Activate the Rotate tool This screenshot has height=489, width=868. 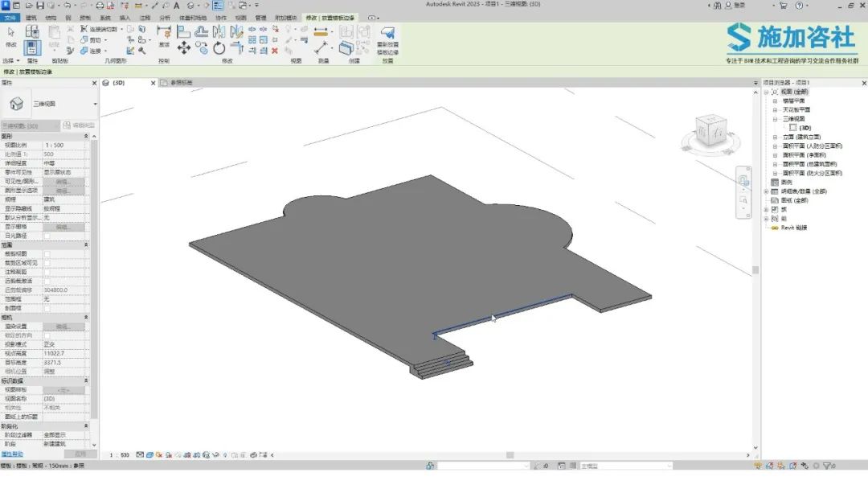219,49
